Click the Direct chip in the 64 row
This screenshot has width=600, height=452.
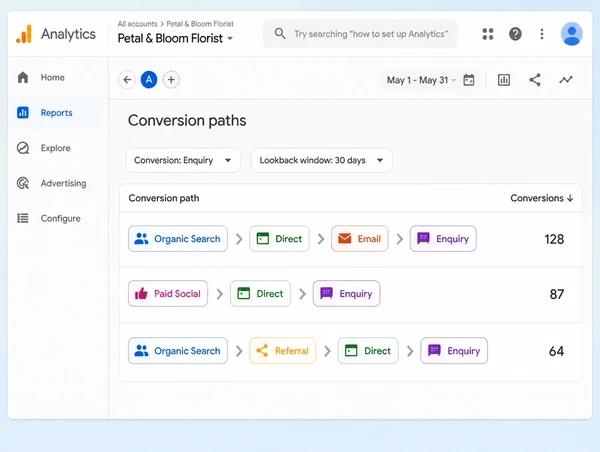(368, 351)
